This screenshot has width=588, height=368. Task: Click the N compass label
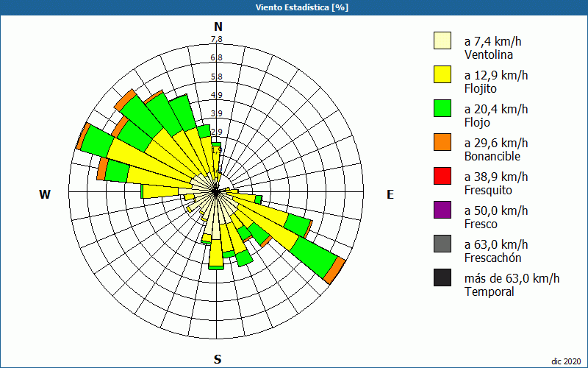pyautogui.click(x=218, y=26)
